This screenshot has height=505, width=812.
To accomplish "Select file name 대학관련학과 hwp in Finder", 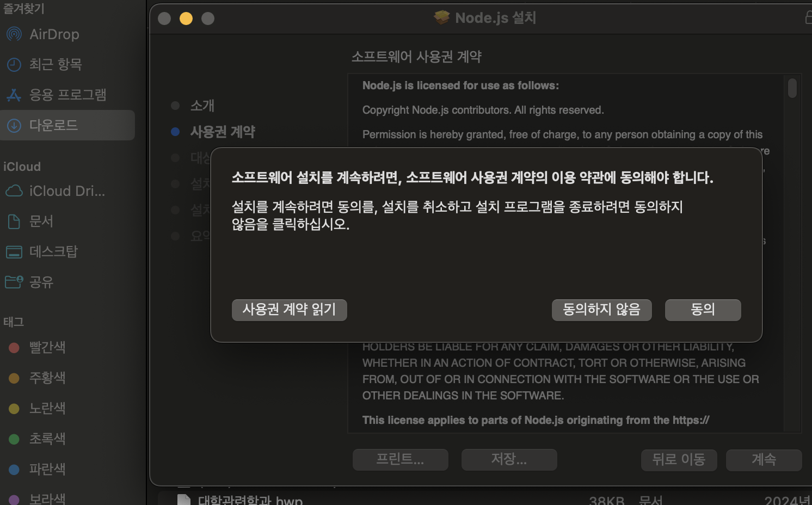I will [x=250, y=500].
